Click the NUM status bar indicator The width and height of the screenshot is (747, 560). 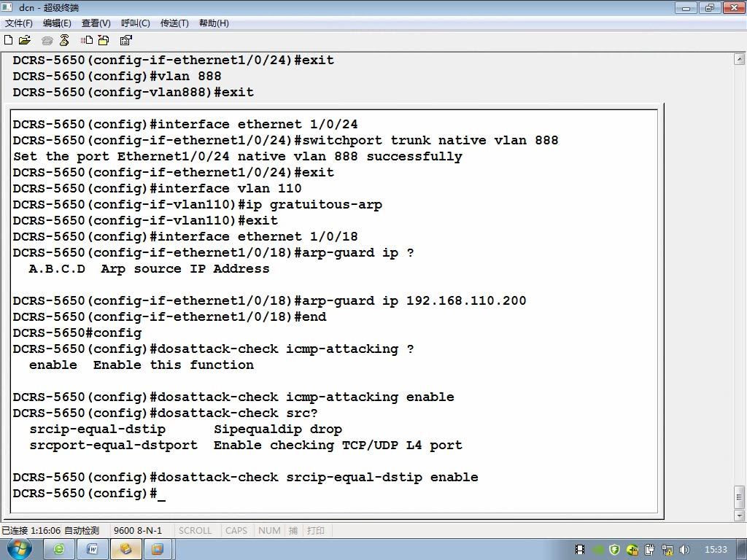click(269, 530)
